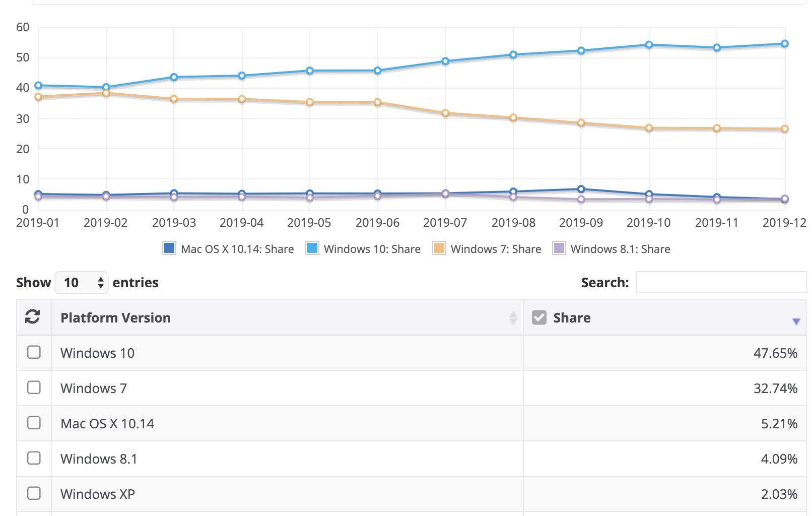The width and height of the screenshot is (812, 516).
Task: Click Mac OS X 10.14 point at 2019-09
Action: pyautogui.click(x=581, y=189)
